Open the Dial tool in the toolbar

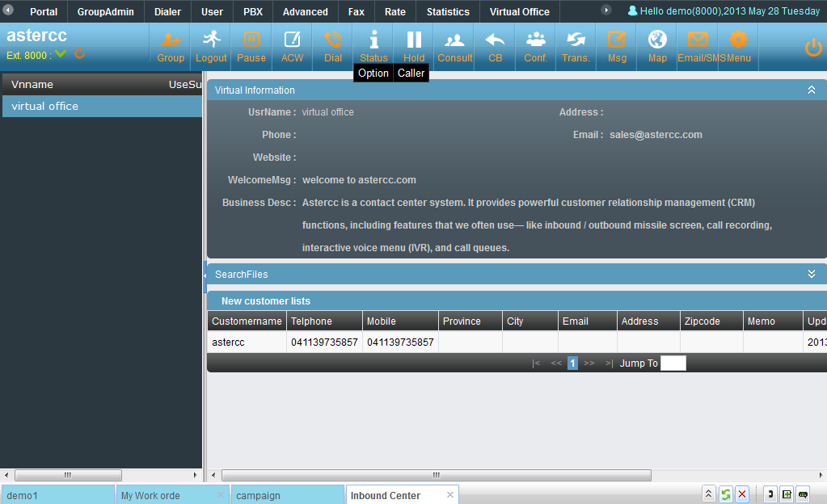[333, 46]
